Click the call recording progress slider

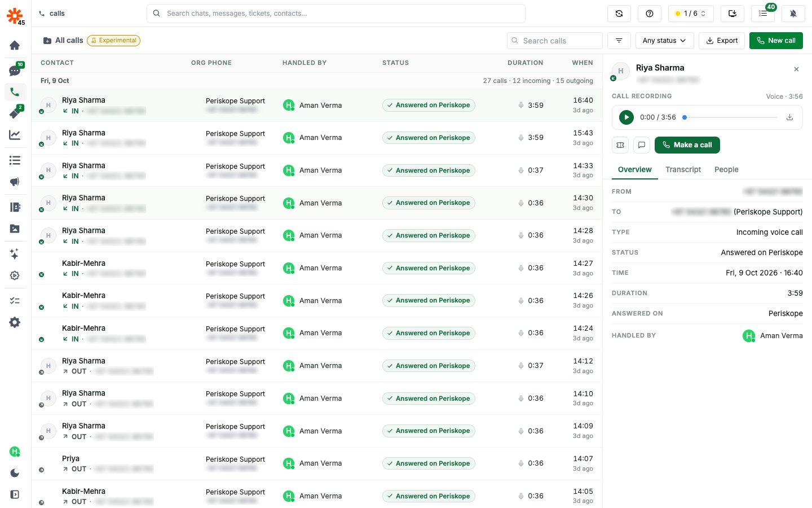(x=730, y=117)
